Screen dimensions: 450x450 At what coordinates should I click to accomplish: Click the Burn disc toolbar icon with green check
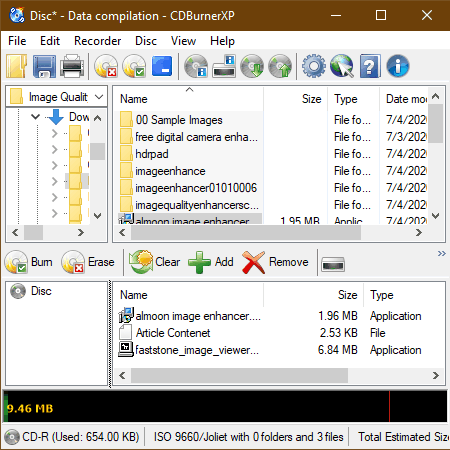[134, 66]
